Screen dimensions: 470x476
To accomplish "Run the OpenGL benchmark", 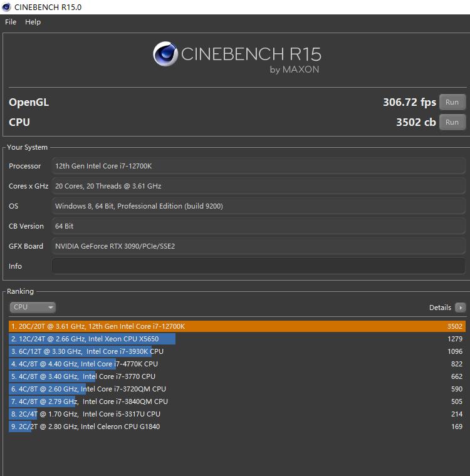I will 452,102.
